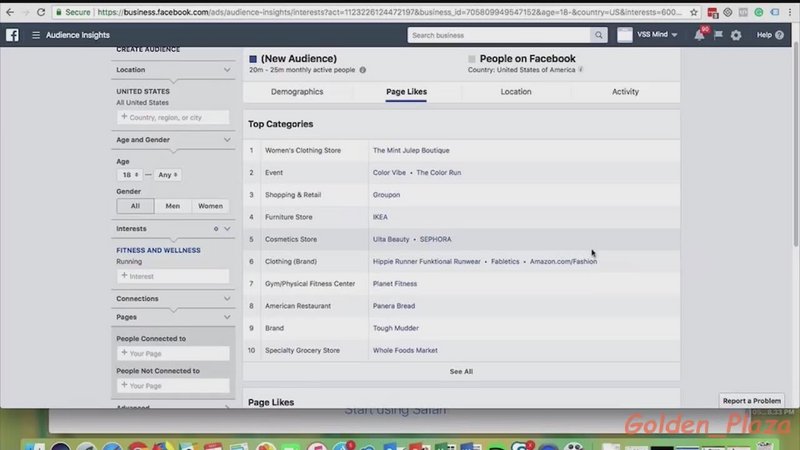Open the Ulta Beauty page link
Viewport: 800px width, 450px height.
(391, 239)
